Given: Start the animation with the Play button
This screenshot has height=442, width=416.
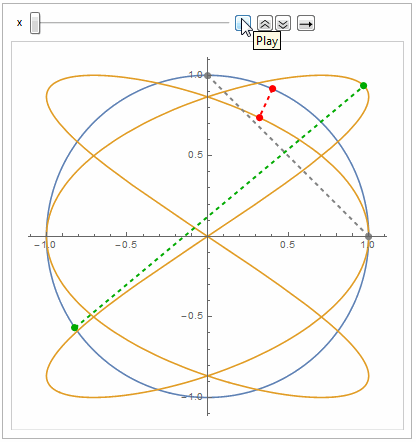Looking at the screenshot, I should pyautogui.click(x=243, y=23).
